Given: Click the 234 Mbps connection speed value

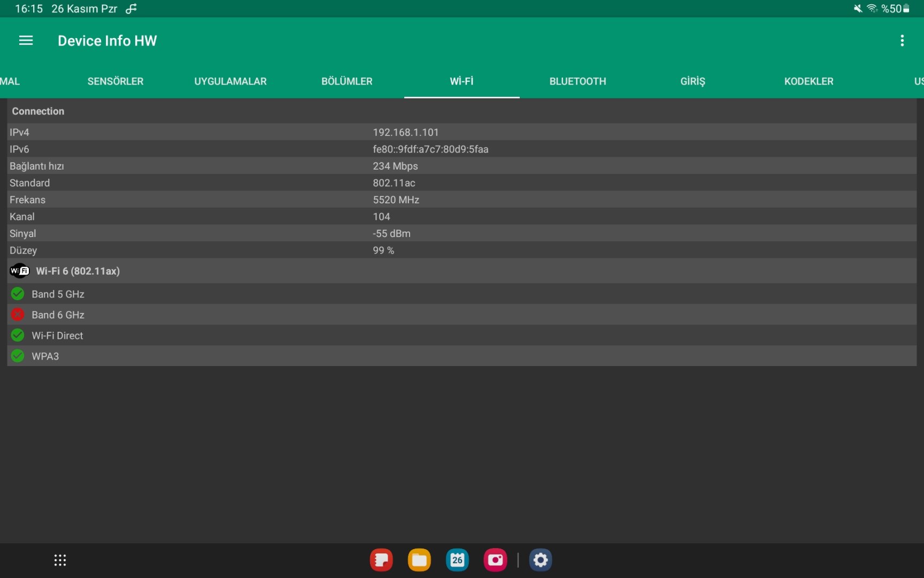Looking at the screenshot, I should (395, 166).
